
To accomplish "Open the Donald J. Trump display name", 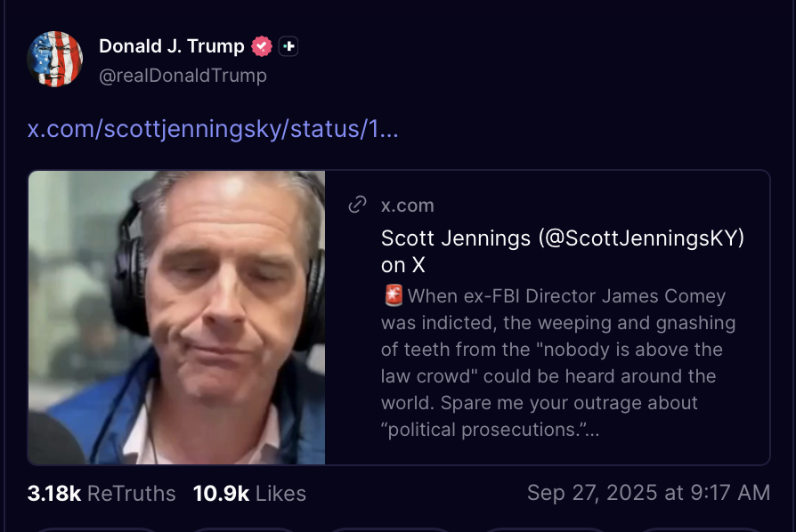I will coord(173,45).
